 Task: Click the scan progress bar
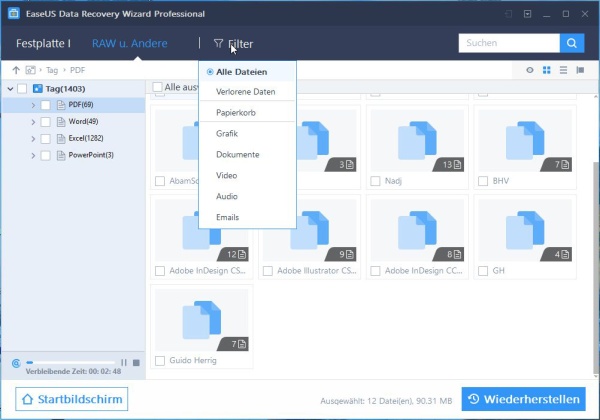[x=70, y=362]
